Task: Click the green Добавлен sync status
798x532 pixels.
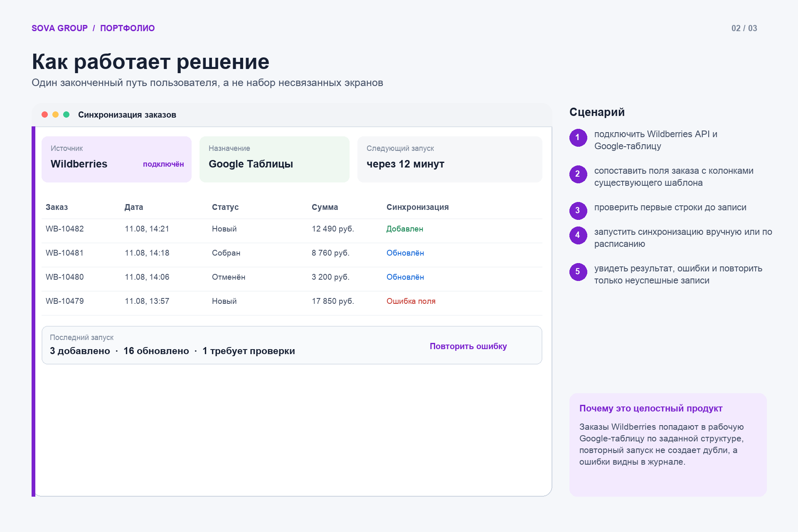Action: click(405, 229)
